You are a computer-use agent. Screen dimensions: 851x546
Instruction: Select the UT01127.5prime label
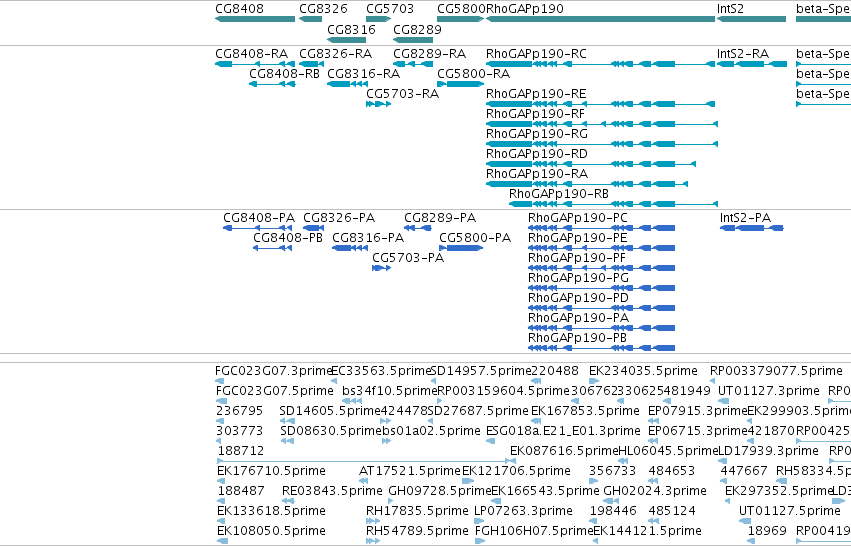click(790, 511)
